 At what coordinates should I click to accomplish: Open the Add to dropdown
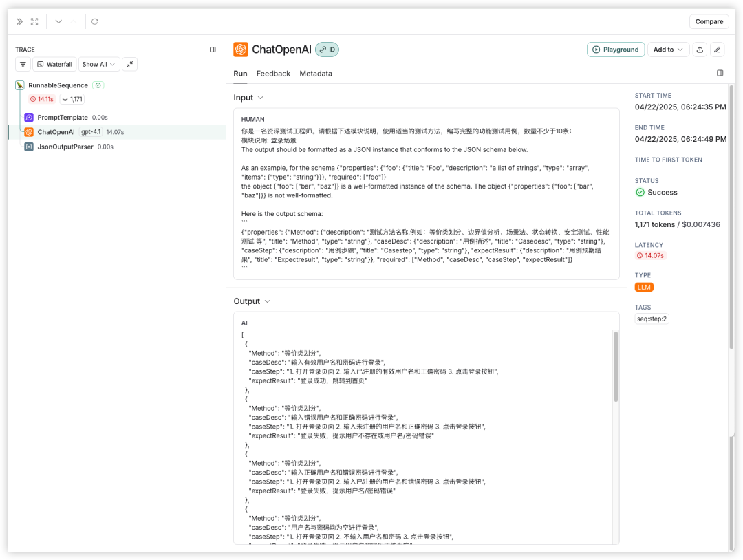[668, 50]
